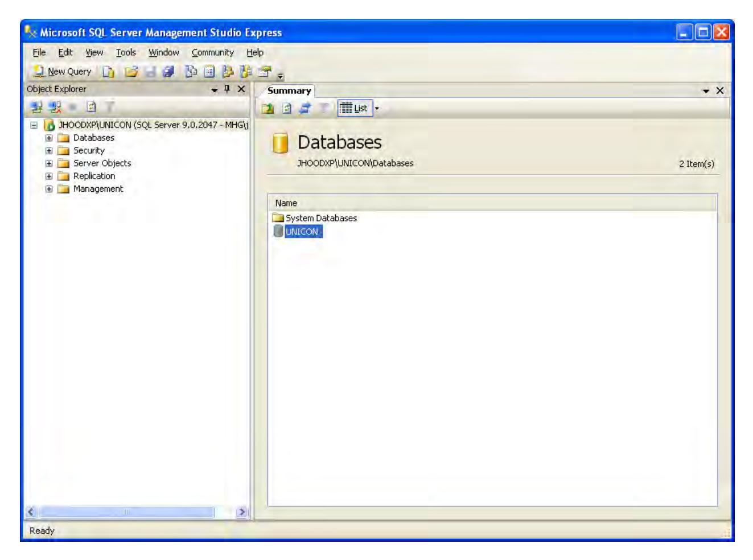753x560 pixels.
Task: Toggle Object Explorer auto-hide pin
Action: (227, 89)
